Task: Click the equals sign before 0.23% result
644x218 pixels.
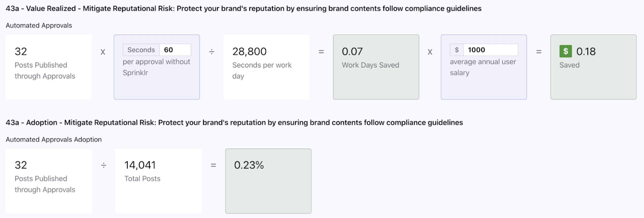Action: [x=213, y=165]
